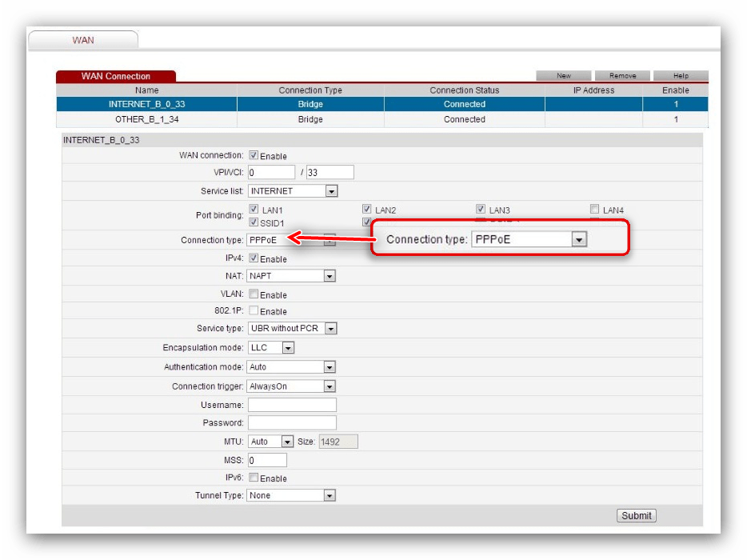Uncheck the LAN1 port binding
This screenshot has height=560, width=747.
point(254,210)
